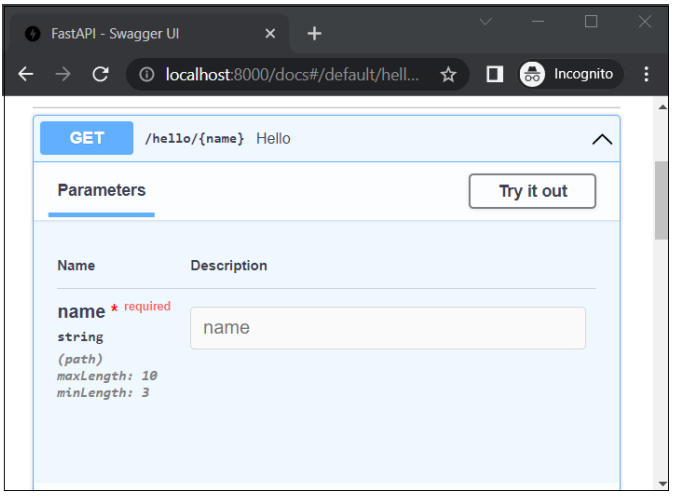Click the vertical page scrollbar thumb
This screenshot has height=500, width=677.
(661, 200)
